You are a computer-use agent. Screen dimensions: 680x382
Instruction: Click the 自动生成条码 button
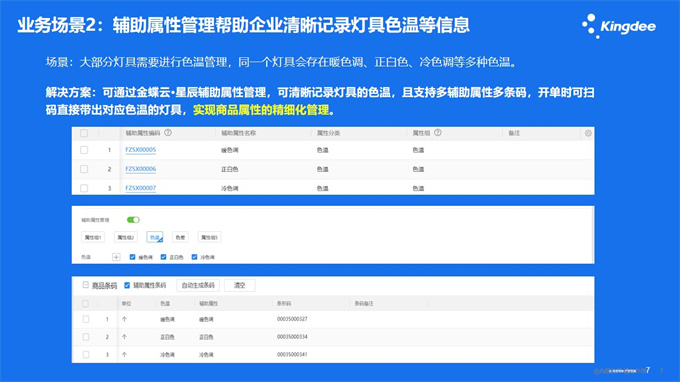(x=198, y=285)
